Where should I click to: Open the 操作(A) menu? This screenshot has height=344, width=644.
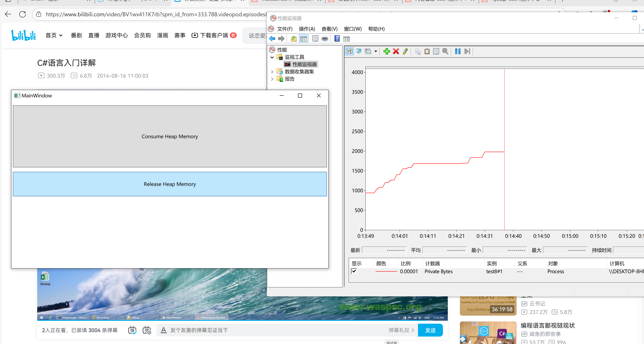307,29
